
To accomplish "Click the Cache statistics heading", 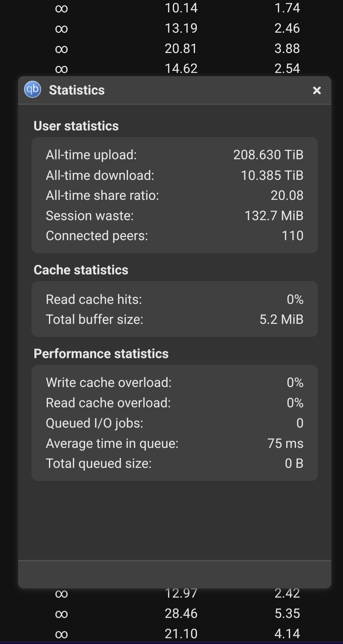I will 81,270.
